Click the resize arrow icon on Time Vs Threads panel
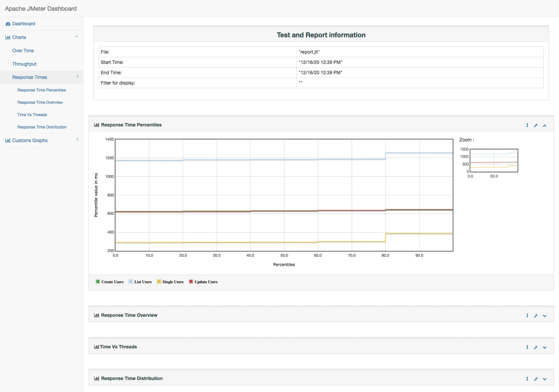Screen dimensions: 559x392 pos(527,347)
